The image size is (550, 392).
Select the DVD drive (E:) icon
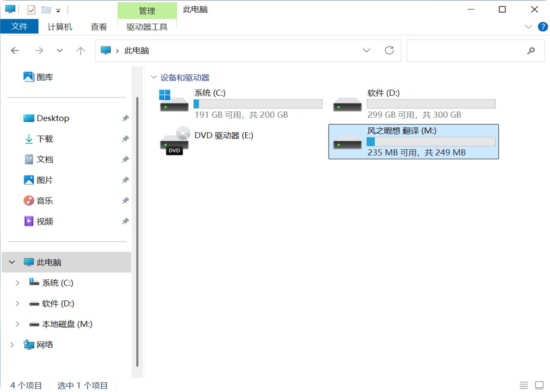(x=174, y=141)
